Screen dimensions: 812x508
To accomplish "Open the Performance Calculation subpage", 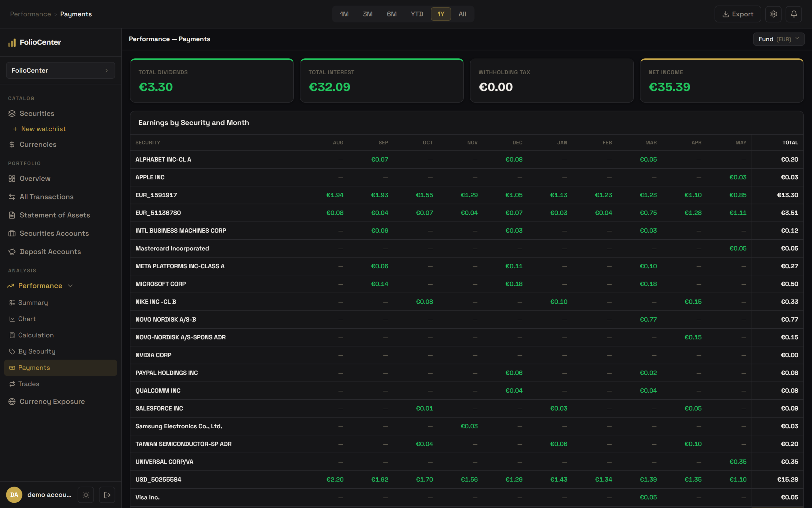I will click(x=36, y=335).
